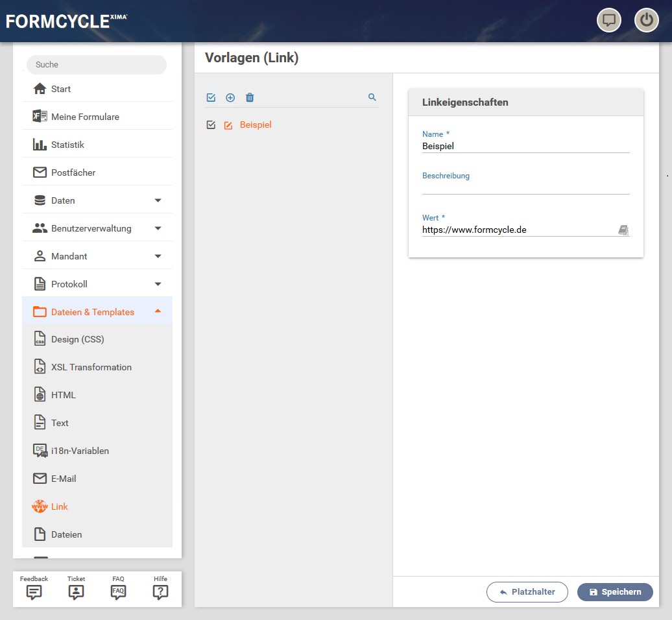Click the Suche search field in sidebar

click(x=96, y=65)
